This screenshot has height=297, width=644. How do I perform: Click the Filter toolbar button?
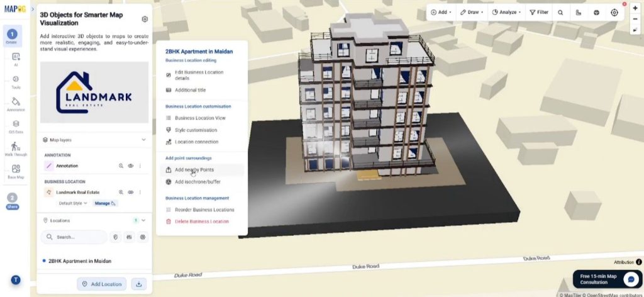pos(539,13)
